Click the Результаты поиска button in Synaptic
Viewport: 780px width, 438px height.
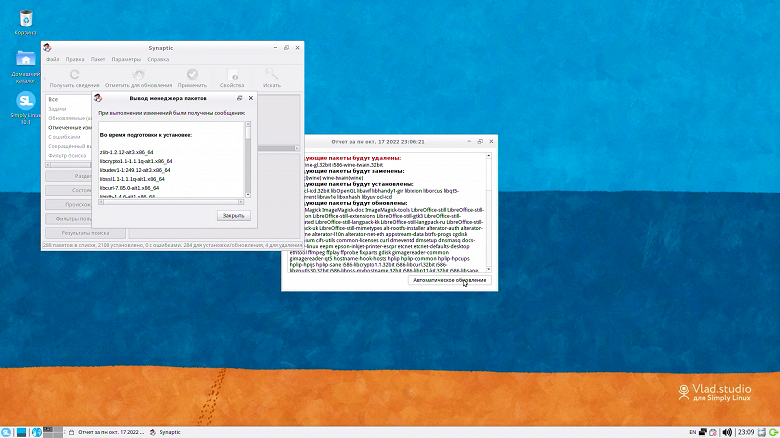point(85,233)
